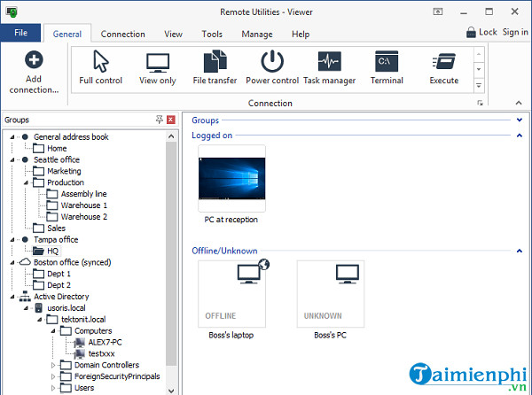Open the File menu
Screen dimensions: 532x395
20,33
